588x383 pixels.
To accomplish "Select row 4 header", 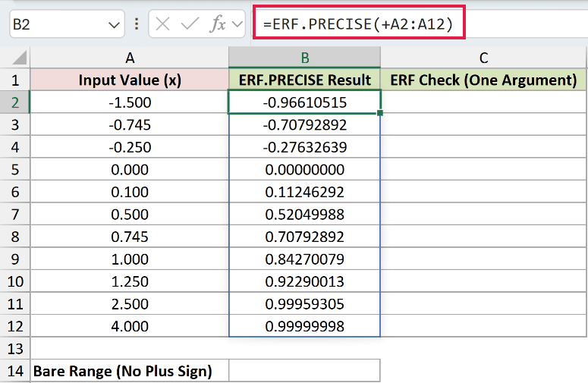I will click(x=15, y=147).
